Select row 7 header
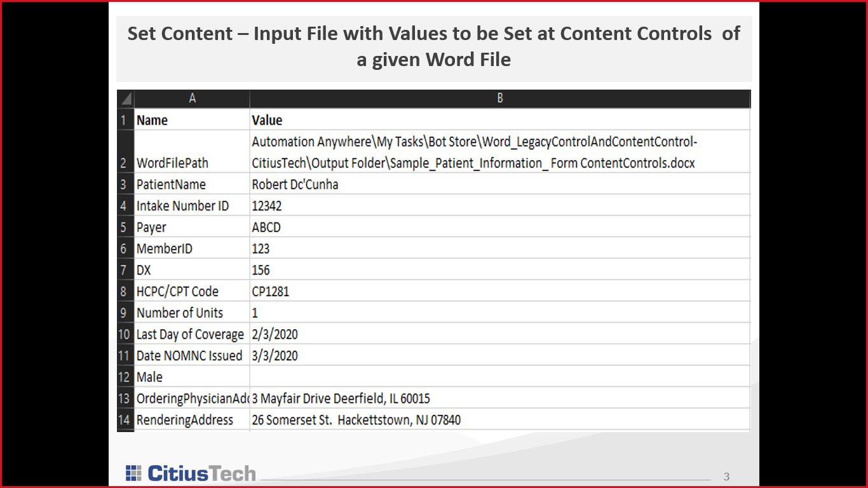 click(125, 270)
